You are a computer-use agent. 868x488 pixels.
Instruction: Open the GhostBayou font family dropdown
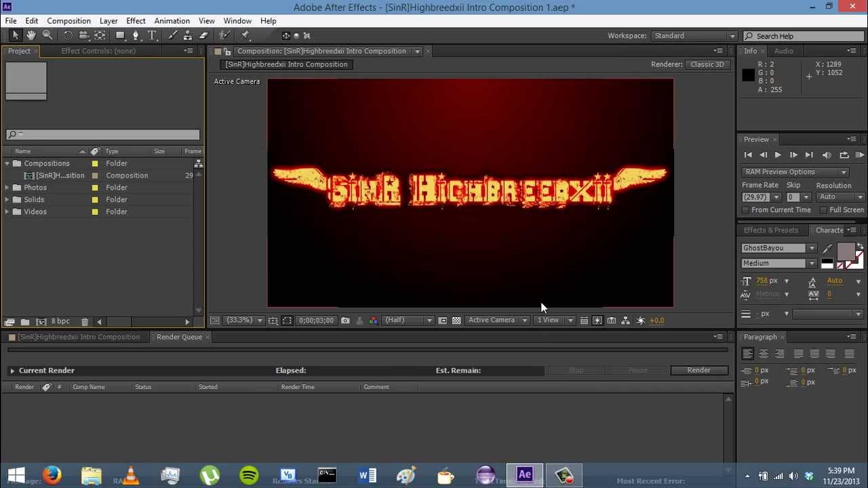coord(779,248)
